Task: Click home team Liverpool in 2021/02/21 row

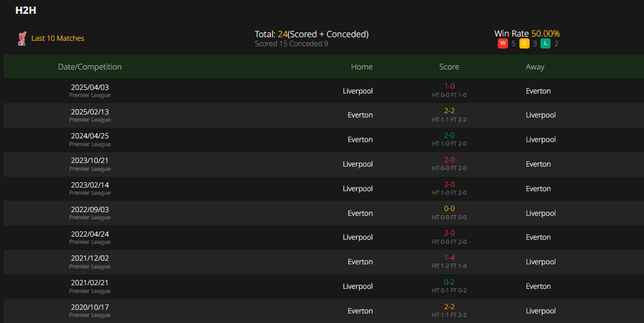Action: (x=358, y=287)
